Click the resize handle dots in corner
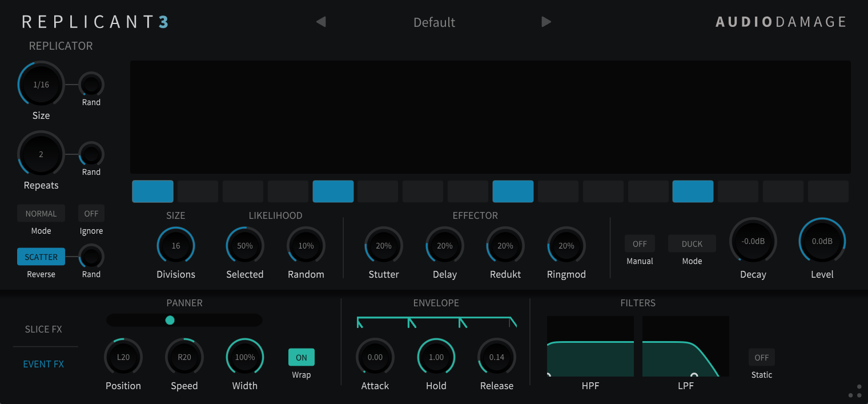The width and height of the screenshot is (868, 404). pos(855,391)
